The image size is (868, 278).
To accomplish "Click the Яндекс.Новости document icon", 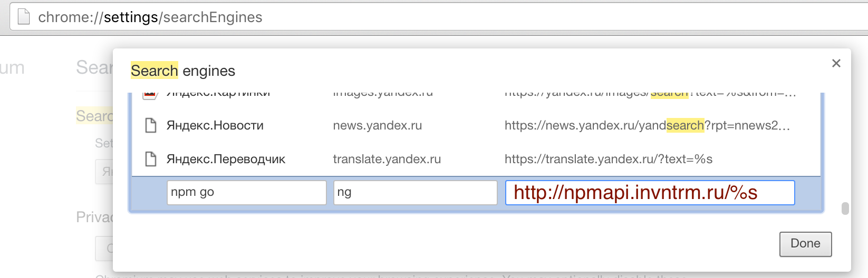I will click(151, 125).
